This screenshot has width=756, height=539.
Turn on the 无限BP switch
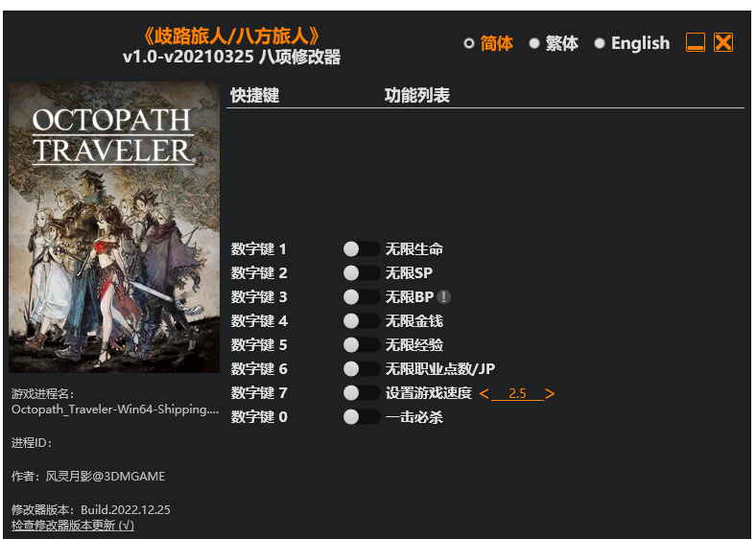click(362, 297)
